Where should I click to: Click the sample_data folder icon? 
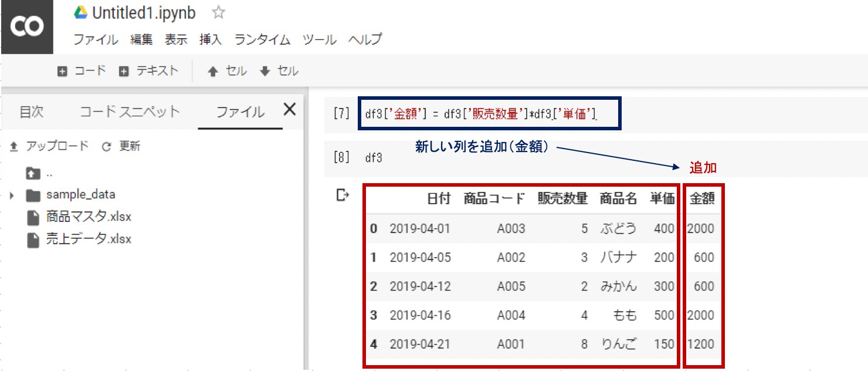click(x=32, y=194)
